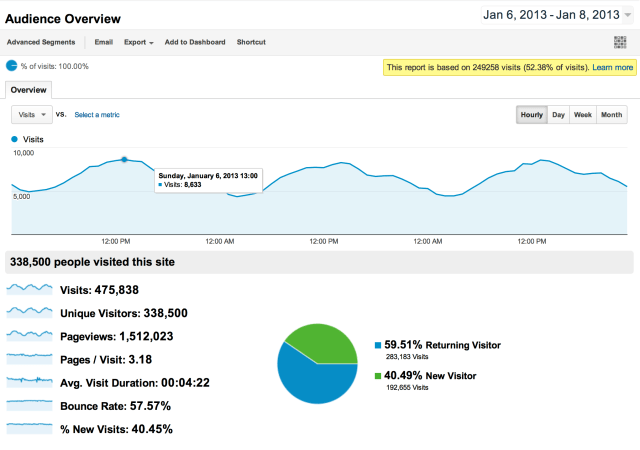
Task: Click the Avg. Visit Duration sparkline
Action: point(29,382)
